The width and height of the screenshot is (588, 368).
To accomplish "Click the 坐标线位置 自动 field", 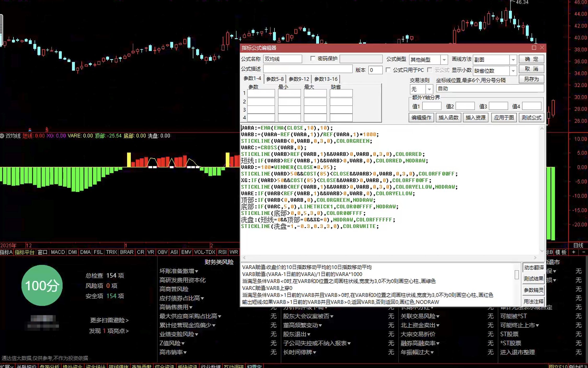I will (490, 88).
